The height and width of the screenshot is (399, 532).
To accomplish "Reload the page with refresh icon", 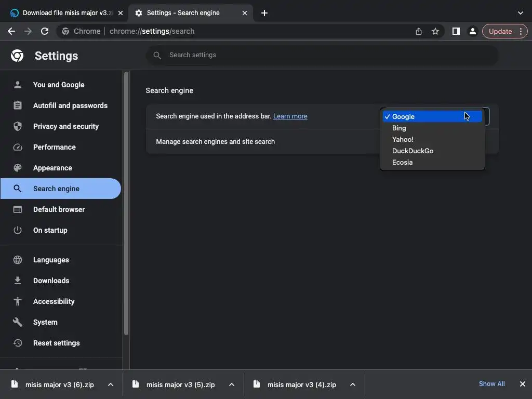I will (45, 31).
